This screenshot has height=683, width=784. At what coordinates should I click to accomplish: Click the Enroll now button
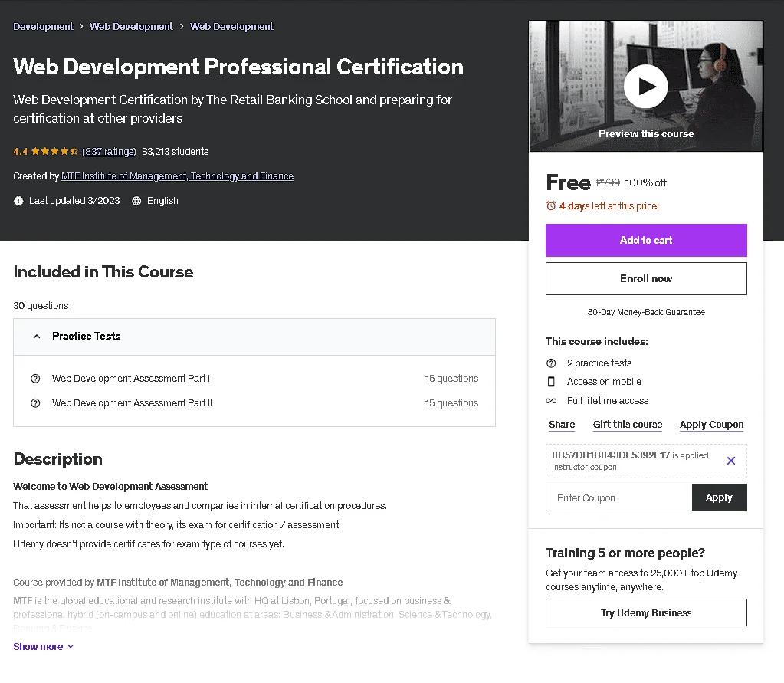tap(646, 279)
